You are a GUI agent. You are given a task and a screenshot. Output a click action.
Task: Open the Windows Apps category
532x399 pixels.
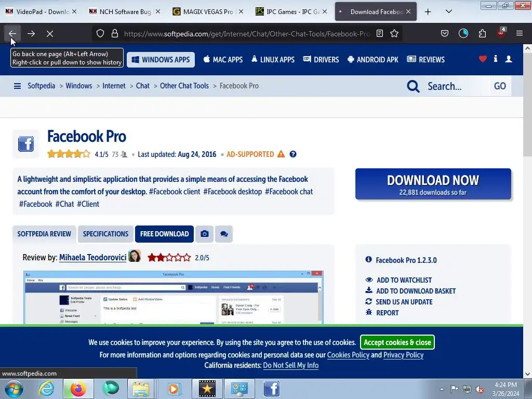tap(161, 60)
